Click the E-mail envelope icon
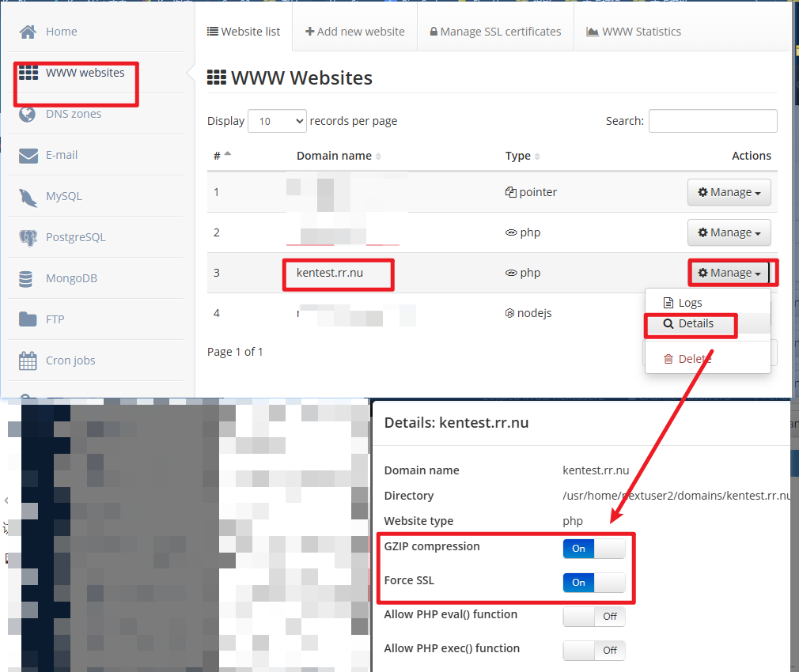The image size is (799, 672). pyautogui.click(x=28, y=155)
